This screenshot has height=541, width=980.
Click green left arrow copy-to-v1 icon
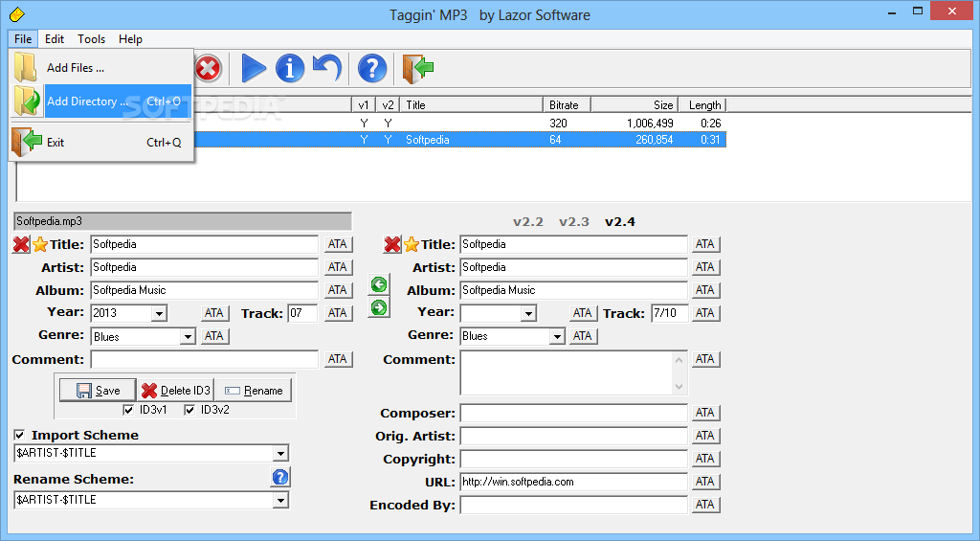379,285
